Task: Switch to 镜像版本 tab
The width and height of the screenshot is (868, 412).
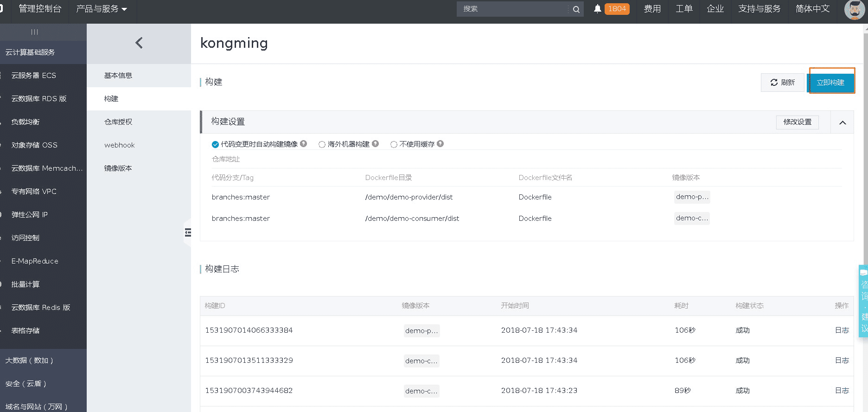Action: (x=118, y=168)
